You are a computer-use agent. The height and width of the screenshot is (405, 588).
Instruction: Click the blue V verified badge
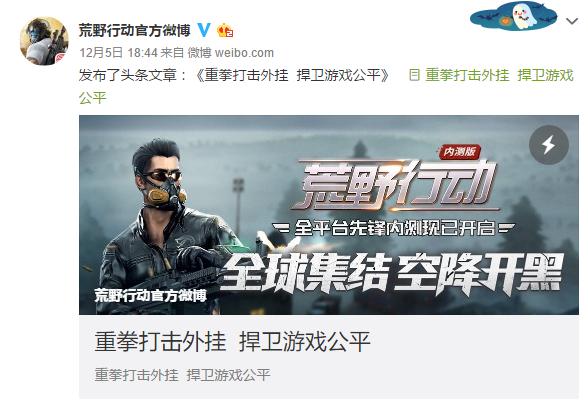204,30
